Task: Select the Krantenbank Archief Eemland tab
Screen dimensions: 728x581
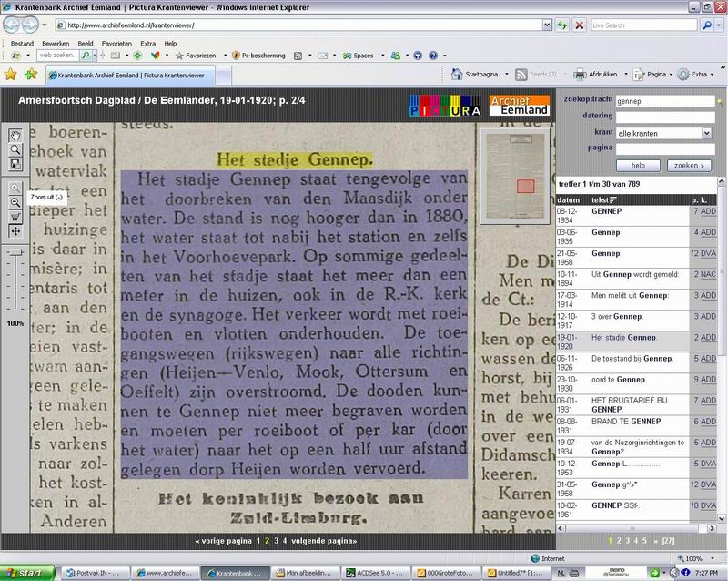Action: [130, 76]
